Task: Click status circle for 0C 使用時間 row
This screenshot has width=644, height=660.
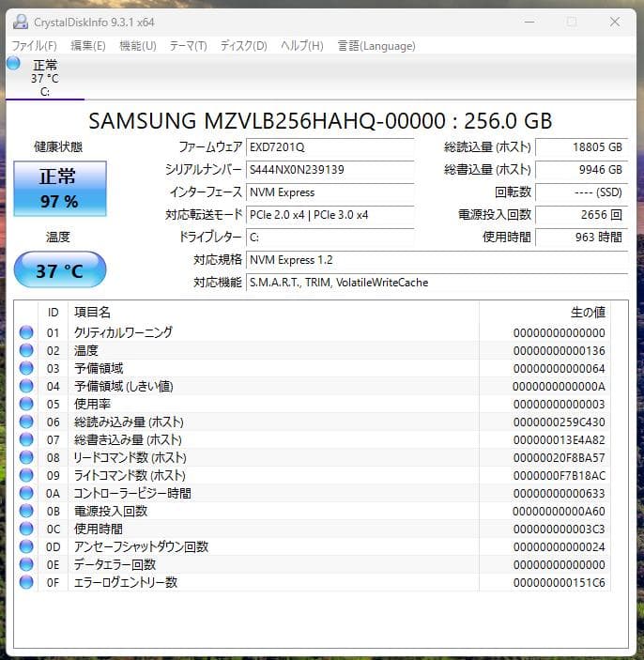Action: click(x=26, y=529)
